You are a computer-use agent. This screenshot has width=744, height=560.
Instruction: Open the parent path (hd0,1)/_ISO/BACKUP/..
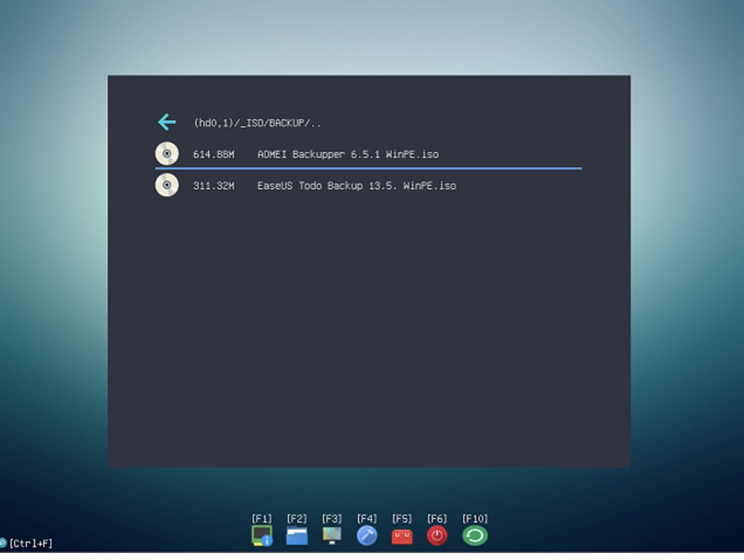pos(257,123)
